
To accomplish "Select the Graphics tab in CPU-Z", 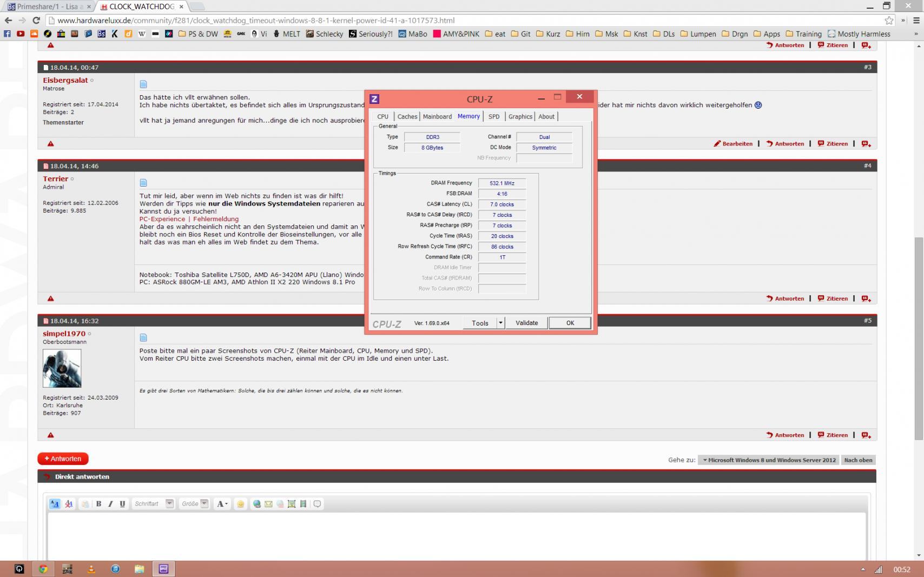I will pyautogui.click(x=520, y=117).
